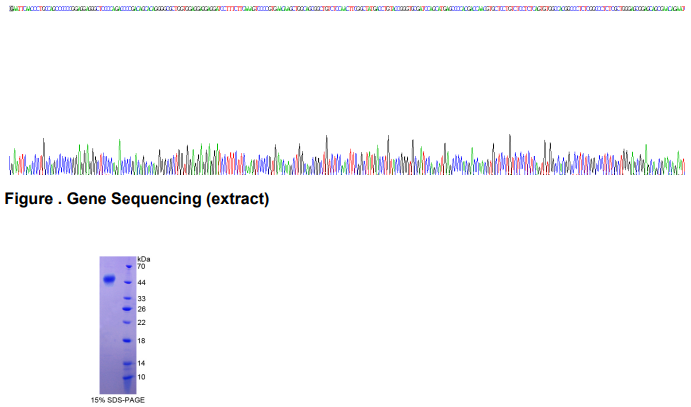Click the 26 kDa ladder band in the gel
Screen dimensions: 691x407
coord(127,309)
